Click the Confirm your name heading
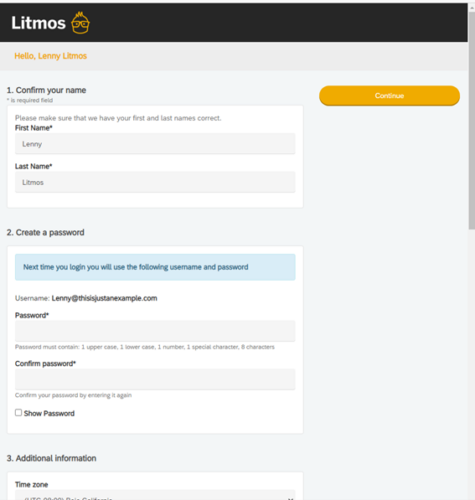 click(46, 90)
